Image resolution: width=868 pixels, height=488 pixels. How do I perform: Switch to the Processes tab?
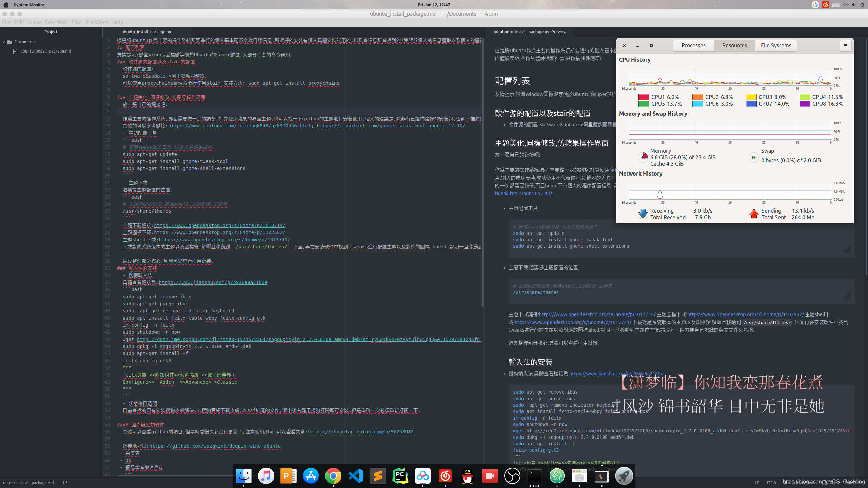pyautogui.click(x=693, y=46)
